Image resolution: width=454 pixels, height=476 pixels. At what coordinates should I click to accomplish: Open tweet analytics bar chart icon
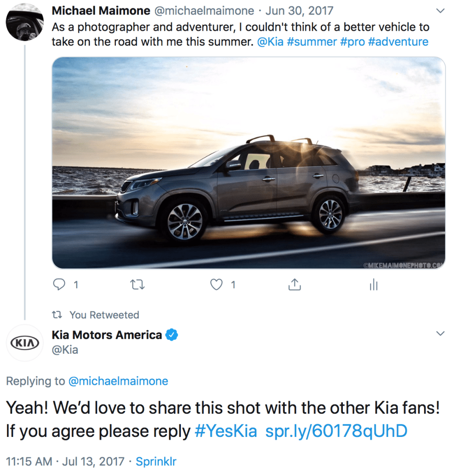coord(373,285)
